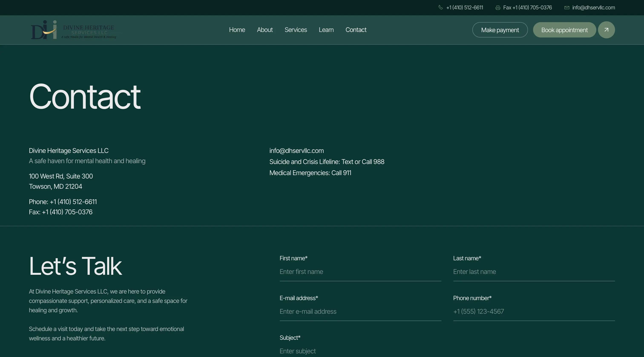The height and width of the screenshot is (357, 644).
Task: Open the Learn menu item
Action: pyautogui.click(x=326, y=30)
